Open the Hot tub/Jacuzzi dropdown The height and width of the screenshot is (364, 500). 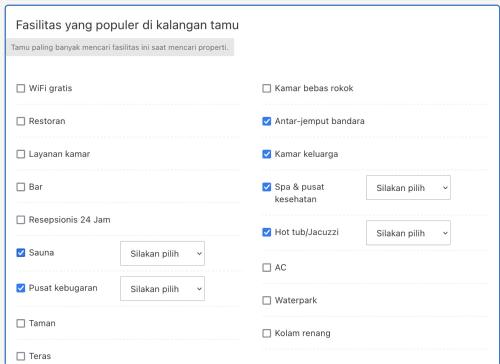pyautogui.click(x=408, y=233)
